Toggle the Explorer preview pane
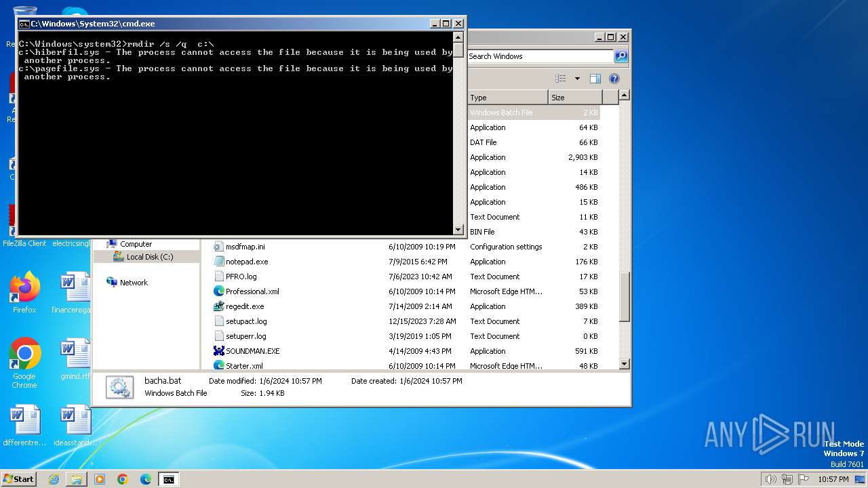 point(595,79)
